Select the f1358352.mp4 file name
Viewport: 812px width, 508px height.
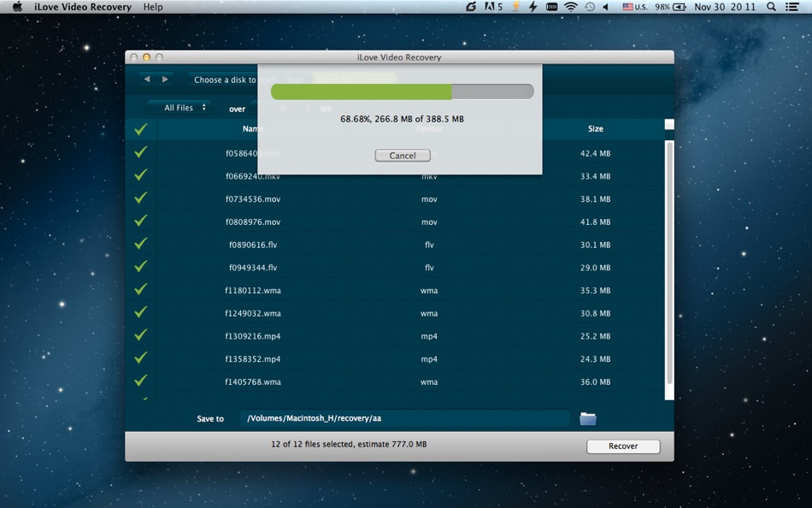pyautogui.click(x=253, y=358)
